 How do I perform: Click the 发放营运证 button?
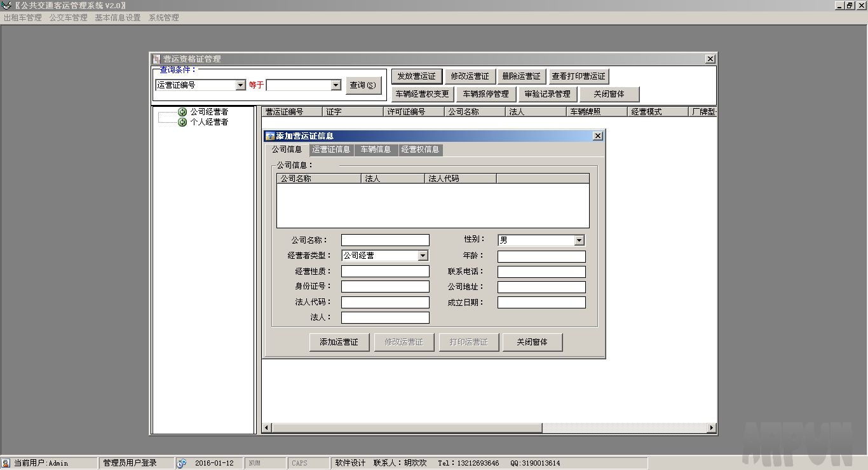tap(416, 76)
